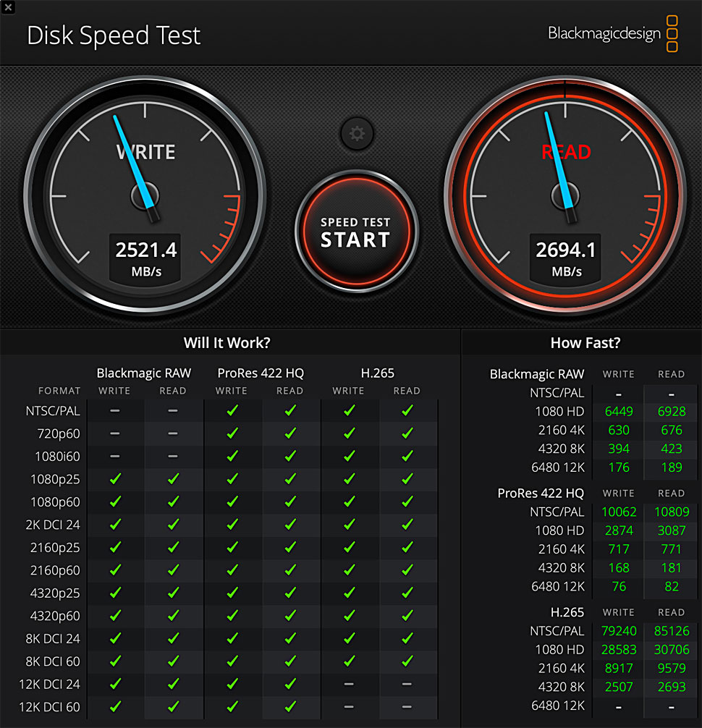Click Blackmagic RAW read dash for 720p60

point(173,433)
